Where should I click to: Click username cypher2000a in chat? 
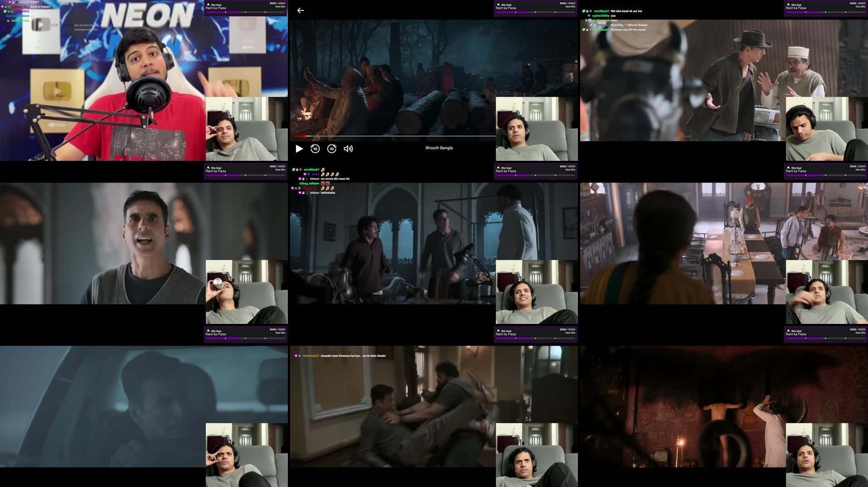[601, 16]
